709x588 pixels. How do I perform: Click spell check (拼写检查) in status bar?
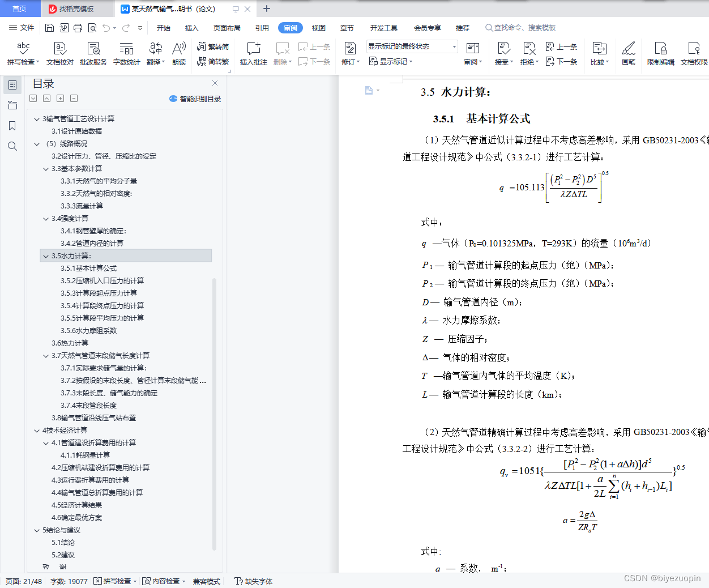tap(116, 581)
